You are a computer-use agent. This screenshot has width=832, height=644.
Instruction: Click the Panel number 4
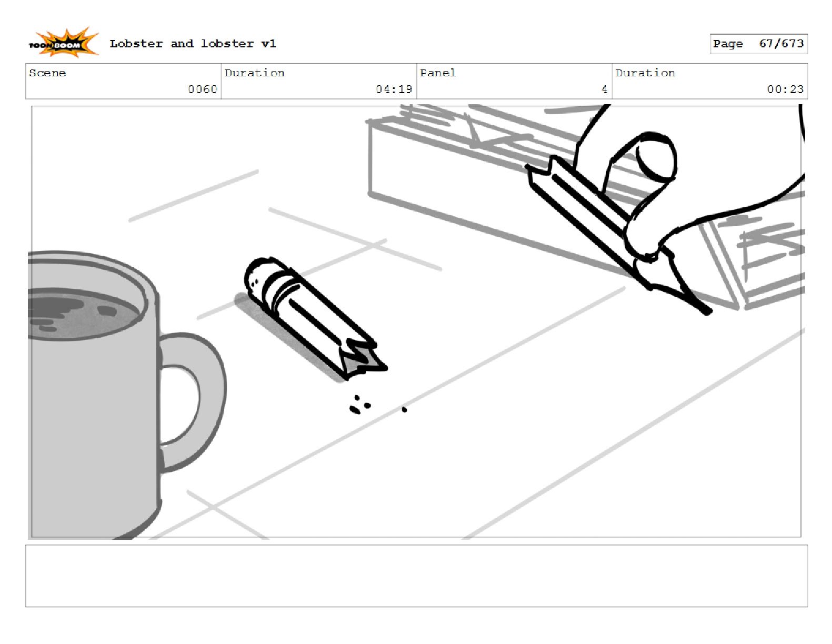tap(605, 89)
